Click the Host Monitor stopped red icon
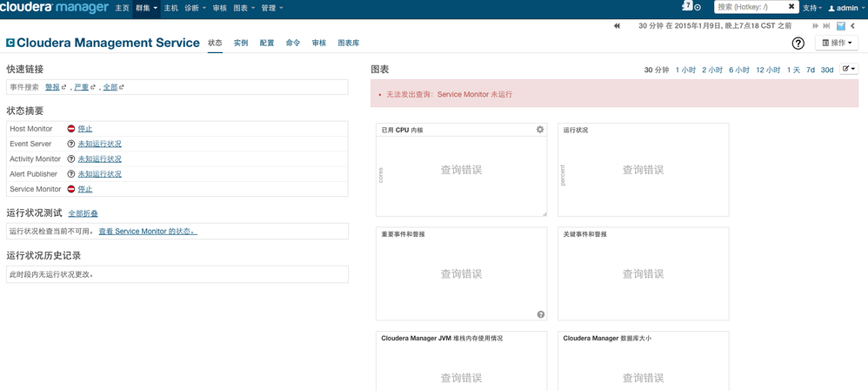868x391 pixels. [70, 129]
